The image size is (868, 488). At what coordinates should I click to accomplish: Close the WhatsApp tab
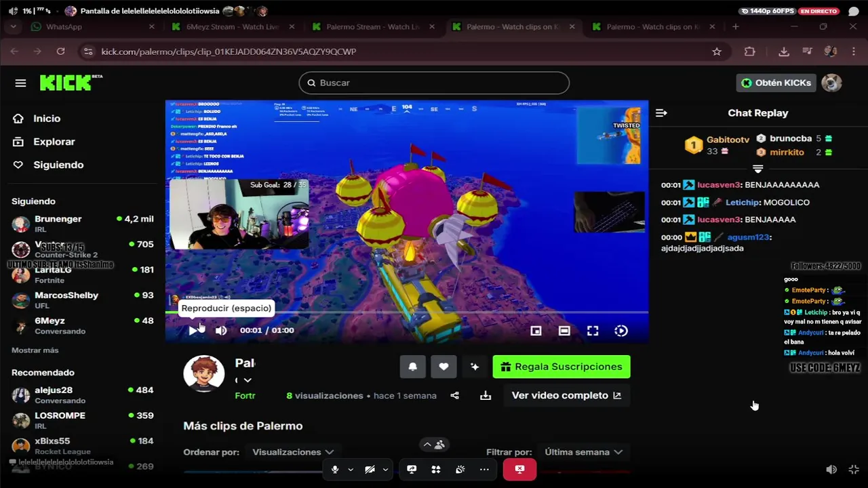click(151, 26)
